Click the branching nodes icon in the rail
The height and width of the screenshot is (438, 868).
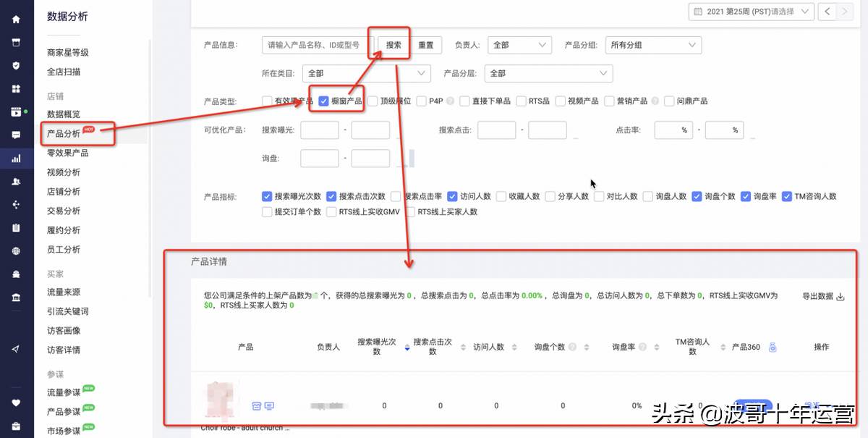pos(16,205)
